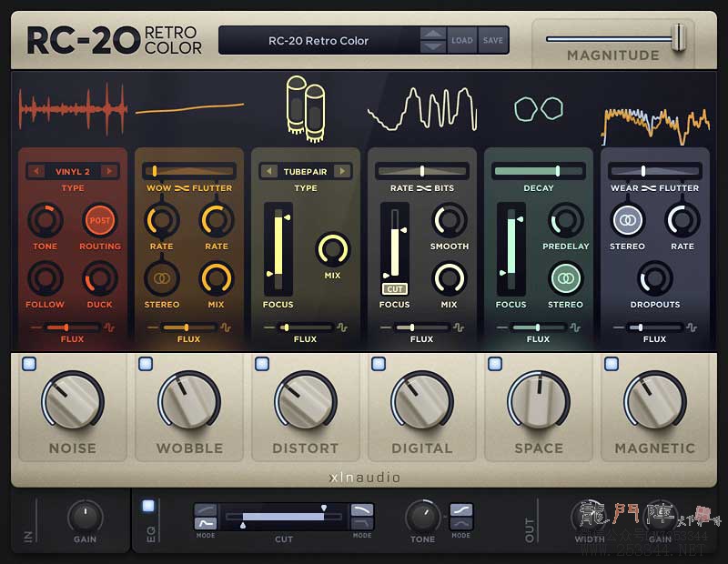Toggle the Digital CUT button
Viewport: 728px width, 564px height.
click(395, 288)
